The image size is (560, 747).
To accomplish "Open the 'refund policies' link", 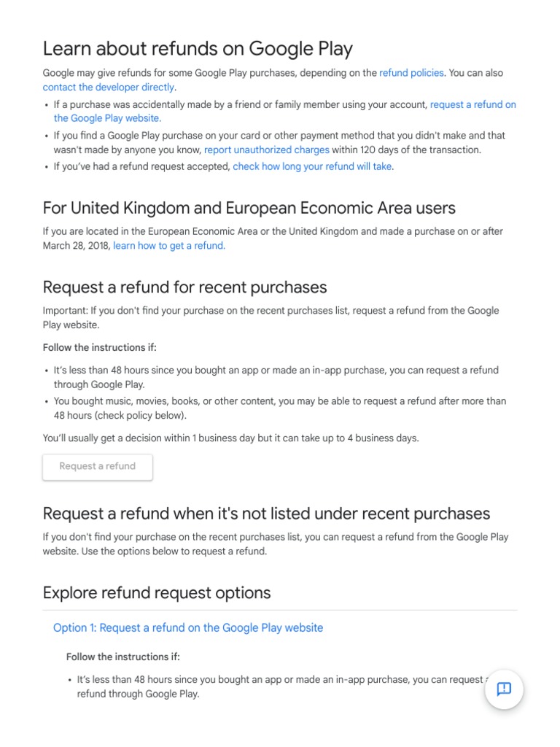I will tap(411, 73).
